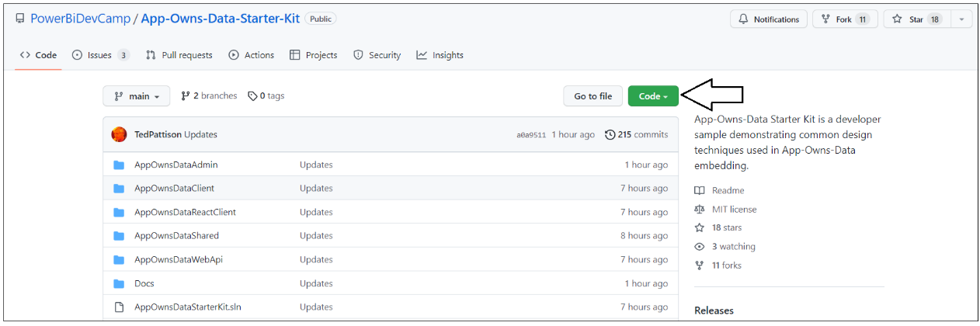980x326 pixels.
Task: Click folder icon for AppOwnsDataAdmin
Action: pos(119,165)
